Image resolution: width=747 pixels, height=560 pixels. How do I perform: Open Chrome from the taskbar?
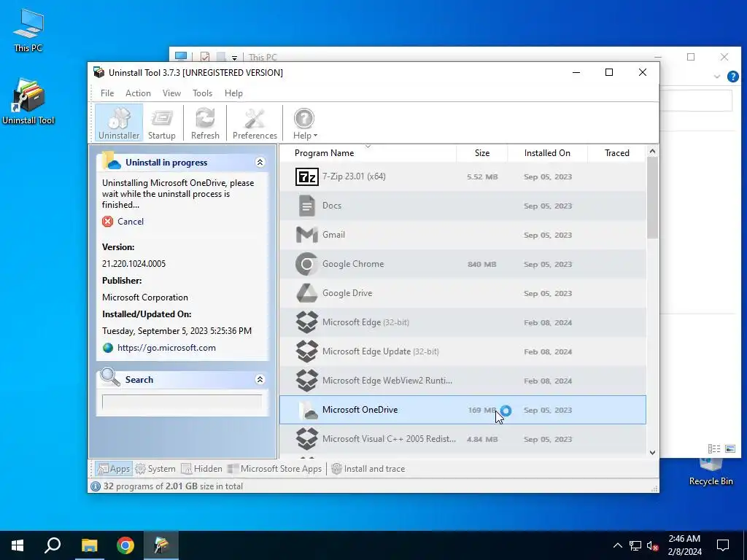click(125, 545)
